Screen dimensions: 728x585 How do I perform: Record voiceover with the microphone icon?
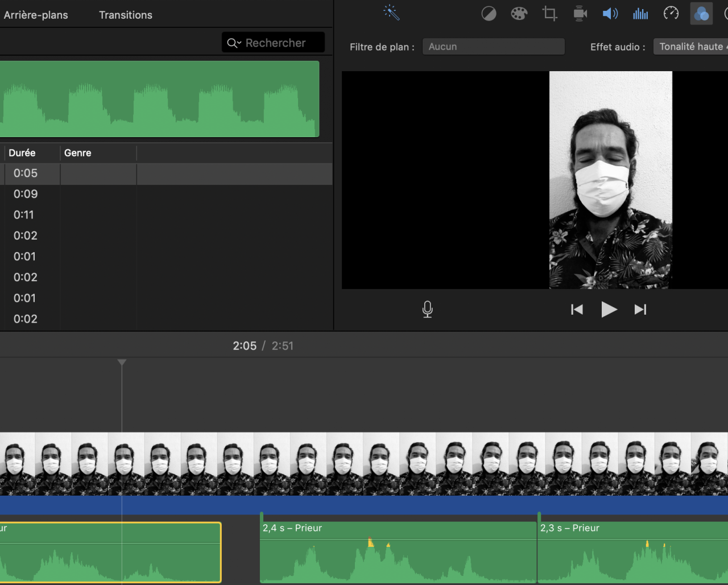click(x=428, y=309)
